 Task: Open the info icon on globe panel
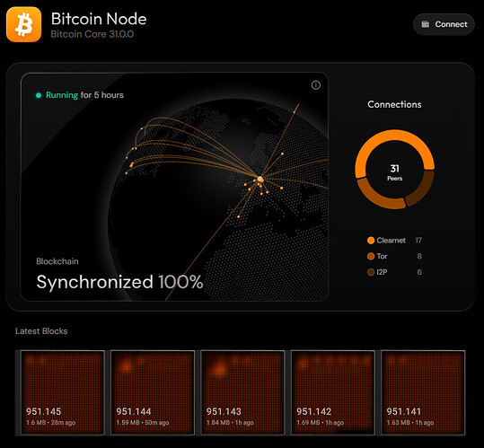tap(315, 85)
